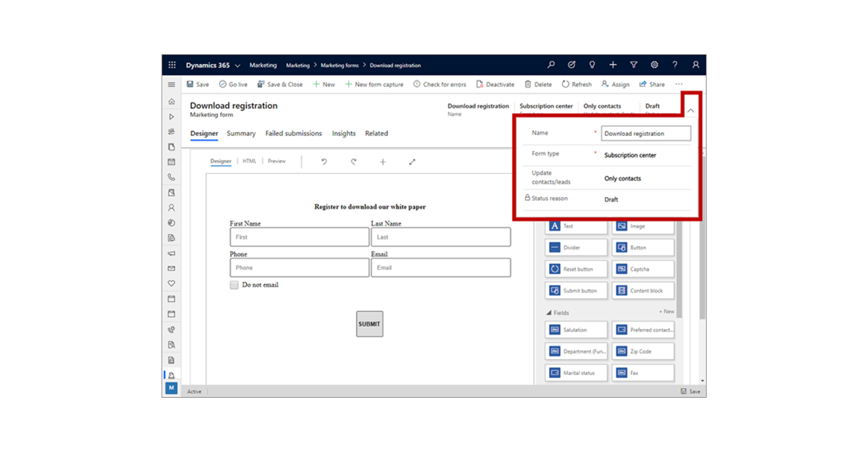Open the task flow checkmark icon
The image size is (868, 452).
571,65
